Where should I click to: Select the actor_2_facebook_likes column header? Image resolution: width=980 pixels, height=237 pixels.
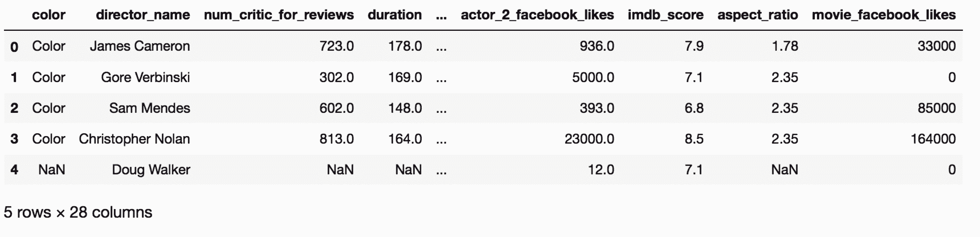[x=537, y=15]
